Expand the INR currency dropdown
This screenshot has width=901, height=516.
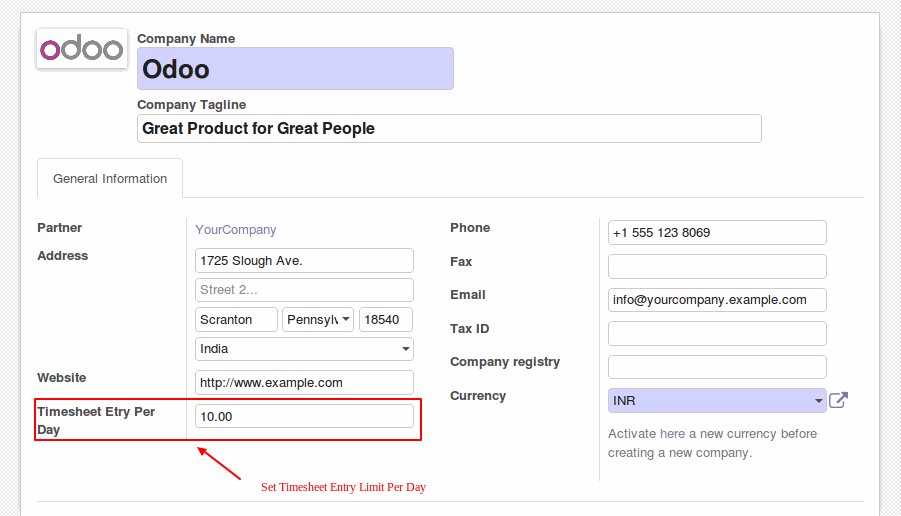click(x=717, y=401)
